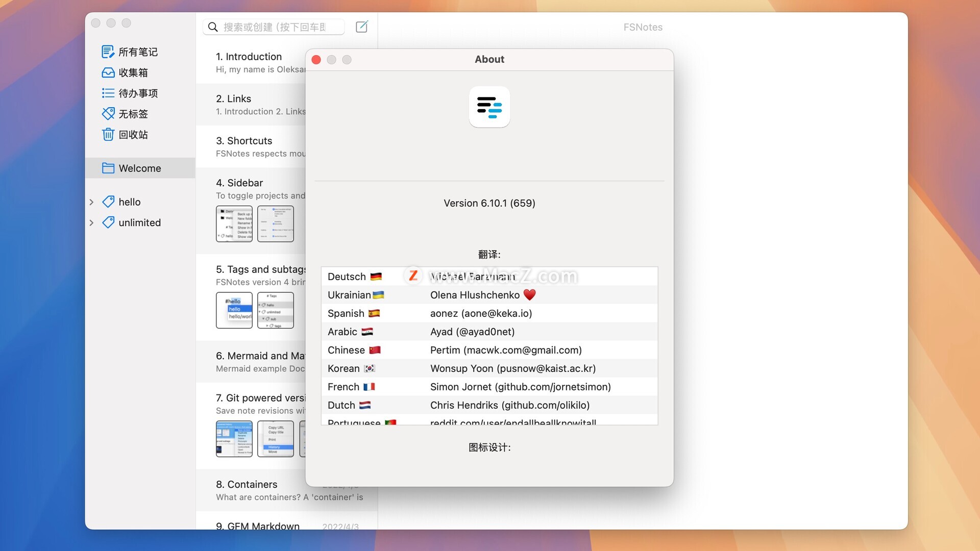Close the About window
The image size is (980, 551).
[316, 60]
